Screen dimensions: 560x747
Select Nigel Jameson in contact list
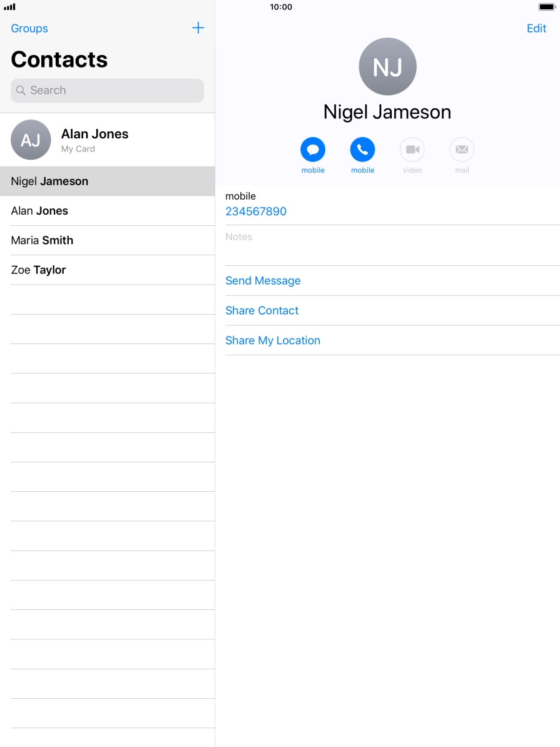107,181
